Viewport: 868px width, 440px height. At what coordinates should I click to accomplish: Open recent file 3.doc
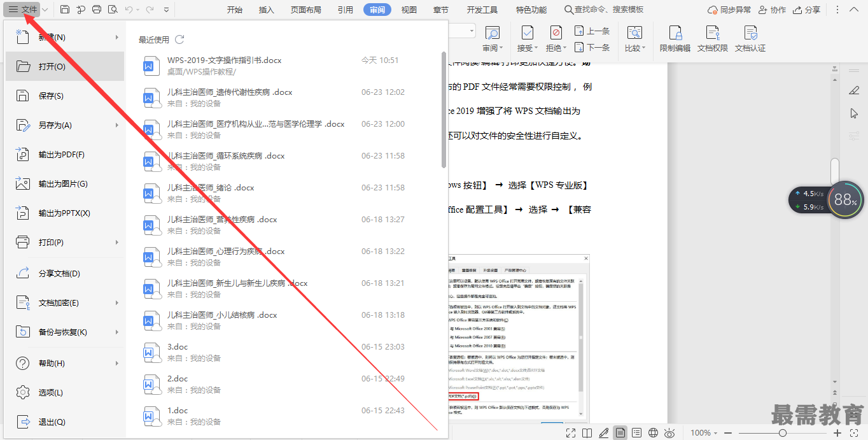click(283, 352)
